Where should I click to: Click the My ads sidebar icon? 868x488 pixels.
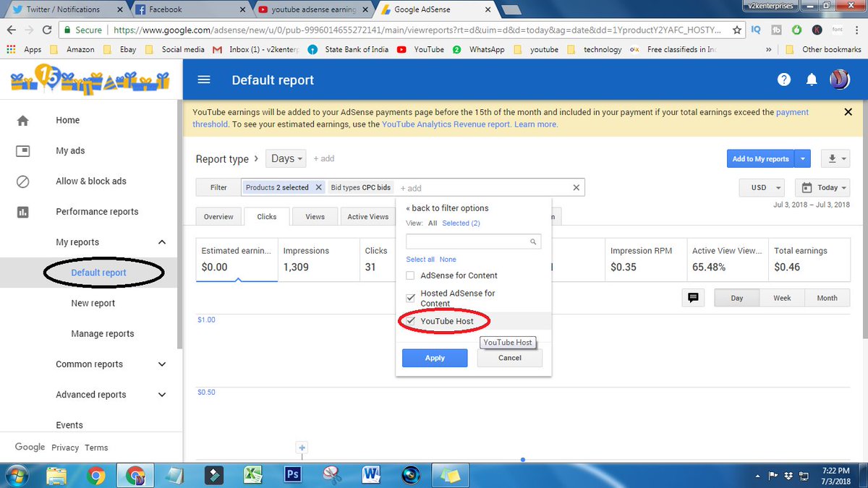click(x=23, y=151)
